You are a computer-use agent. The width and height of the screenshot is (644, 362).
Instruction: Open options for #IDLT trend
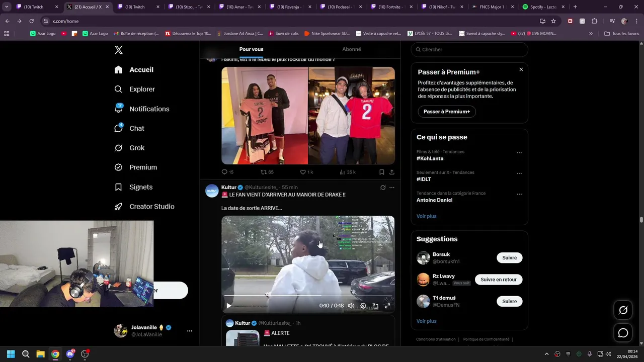(519, 173)
